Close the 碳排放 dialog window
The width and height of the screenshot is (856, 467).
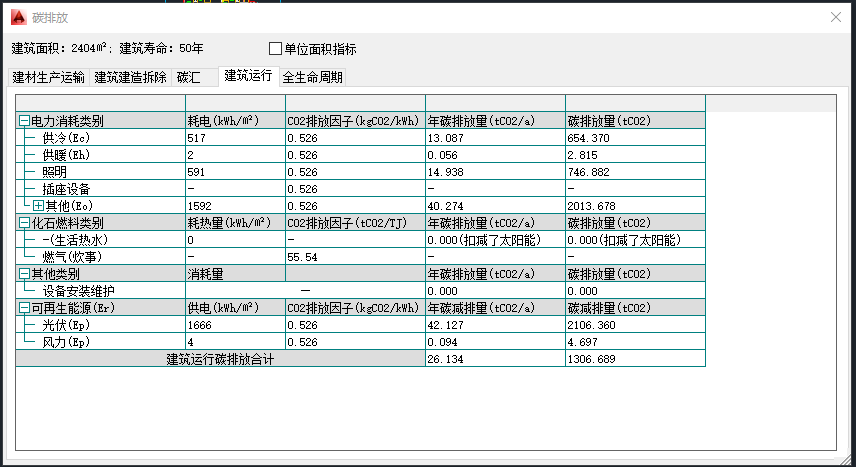(x=836, y=17)
